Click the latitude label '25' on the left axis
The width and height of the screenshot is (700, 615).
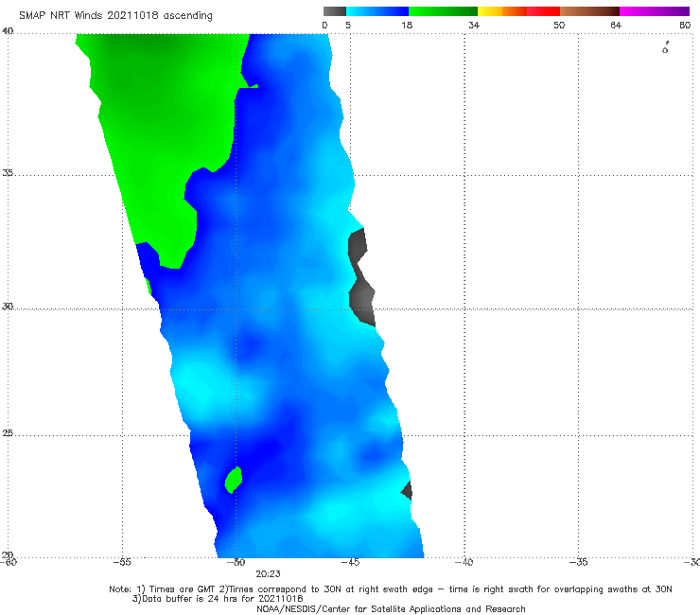coord(8,433)
